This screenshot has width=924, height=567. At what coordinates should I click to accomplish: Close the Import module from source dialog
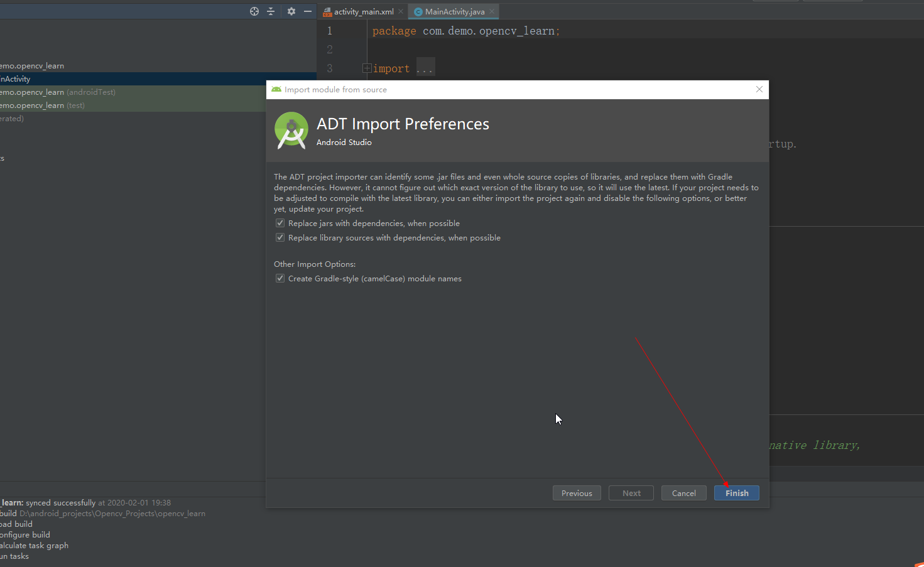coord(759,89)
